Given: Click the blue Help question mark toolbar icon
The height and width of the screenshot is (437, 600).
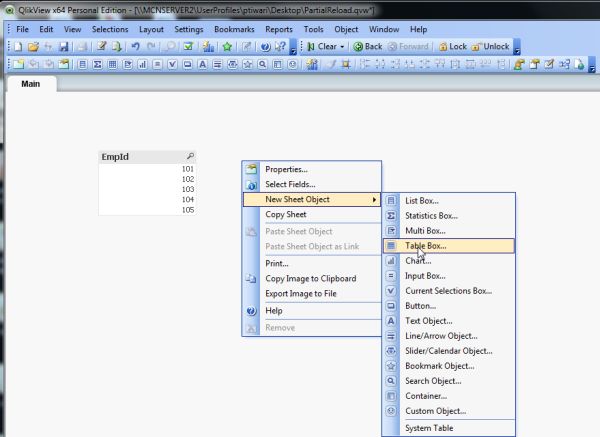Looking at the screenshot, I should coord(265,47).
